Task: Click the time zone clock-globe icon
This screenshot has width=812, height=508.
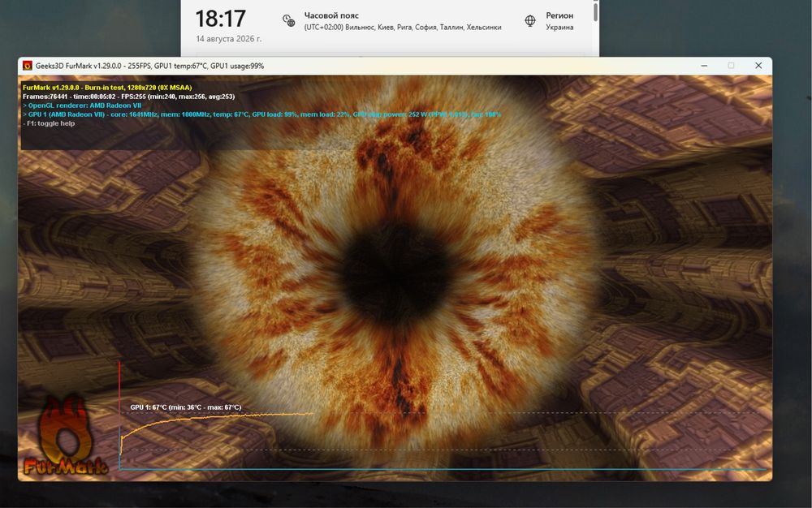Action: point(288,20)
